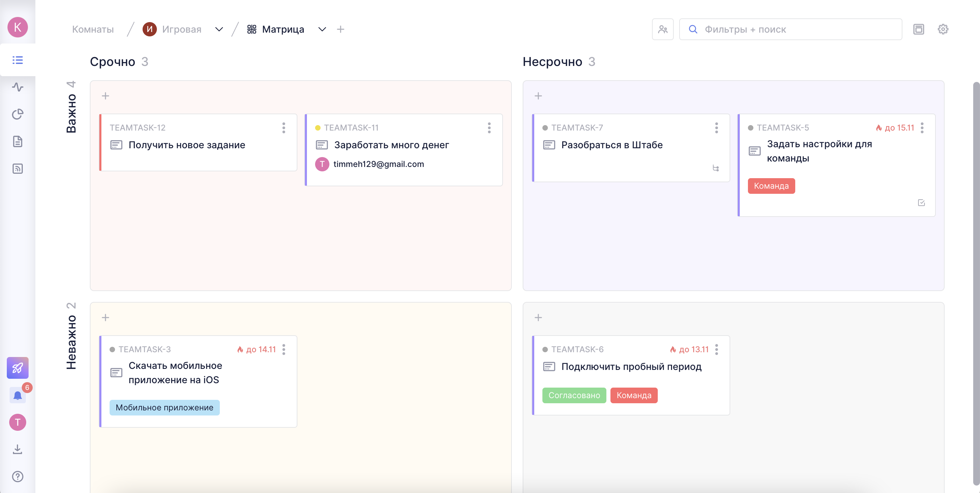Expand the Игровая room dropdown chevron
Screen dimensions: 980x493
[219, 29]
